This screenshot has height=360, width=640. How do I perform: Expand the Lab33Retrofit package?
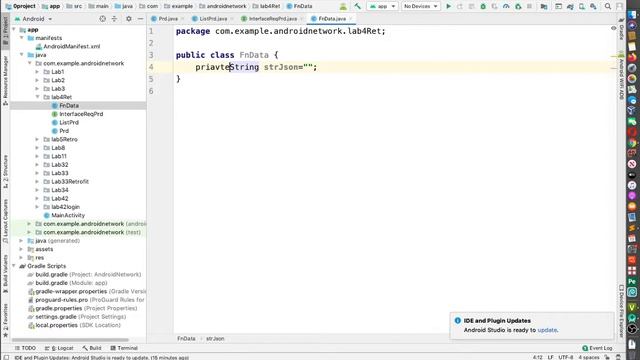[38, 182]
